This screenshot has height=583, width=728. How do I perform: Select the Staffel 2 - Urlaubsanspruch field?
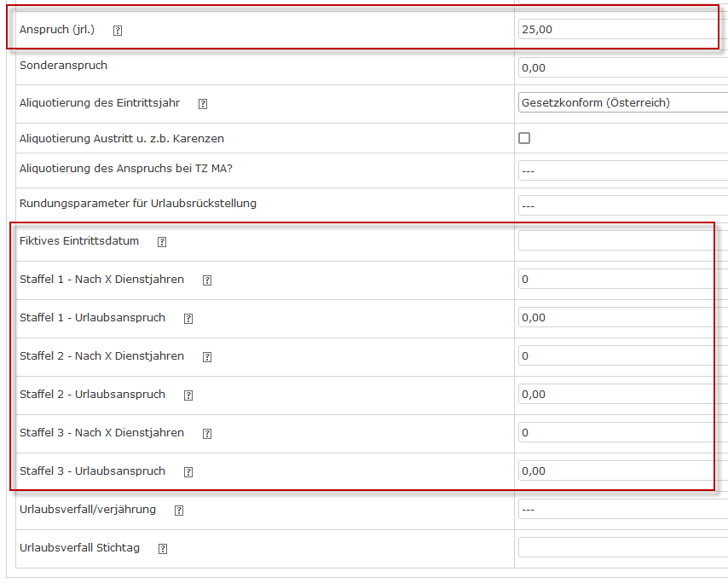click(622, 395)
